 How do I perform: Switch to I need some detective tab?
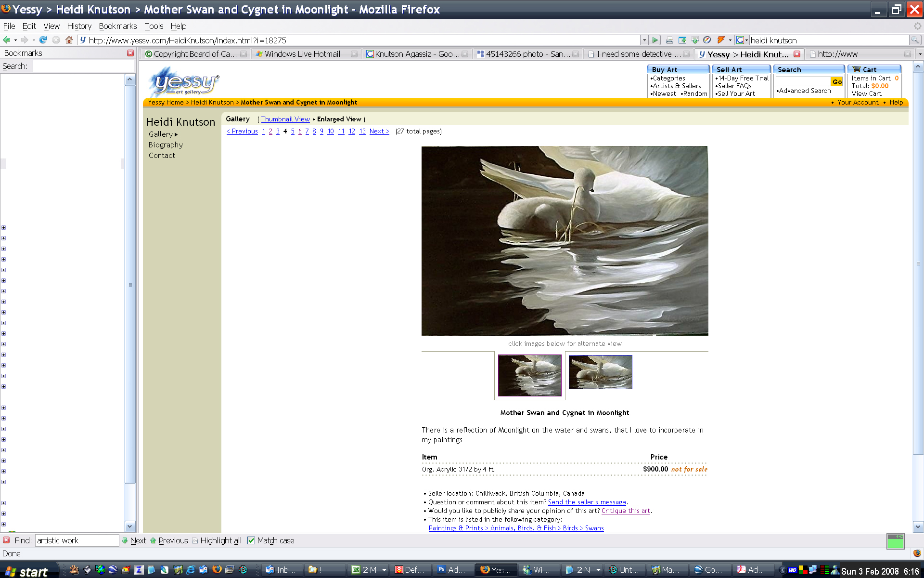point(638,54)
